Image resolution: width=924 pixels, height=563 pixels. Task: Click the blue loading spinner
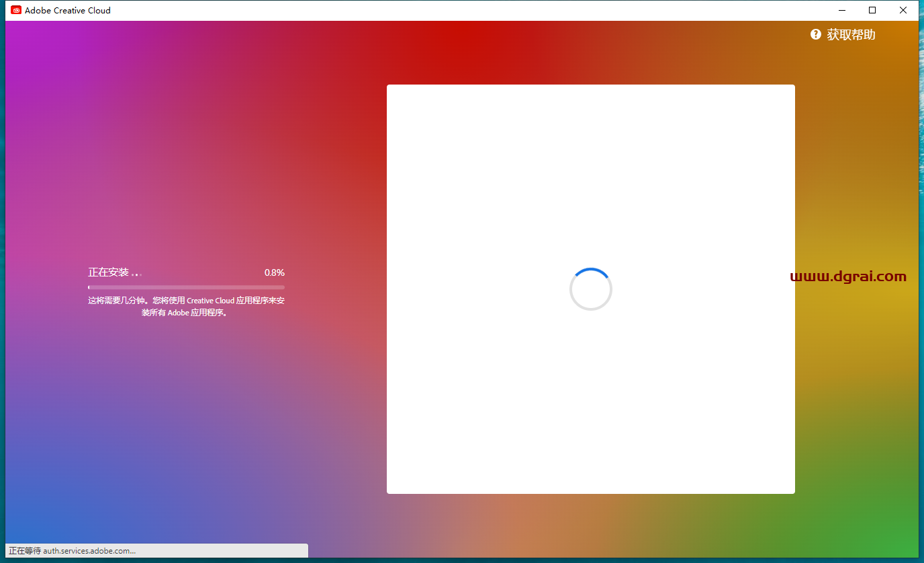click(590, 289)
